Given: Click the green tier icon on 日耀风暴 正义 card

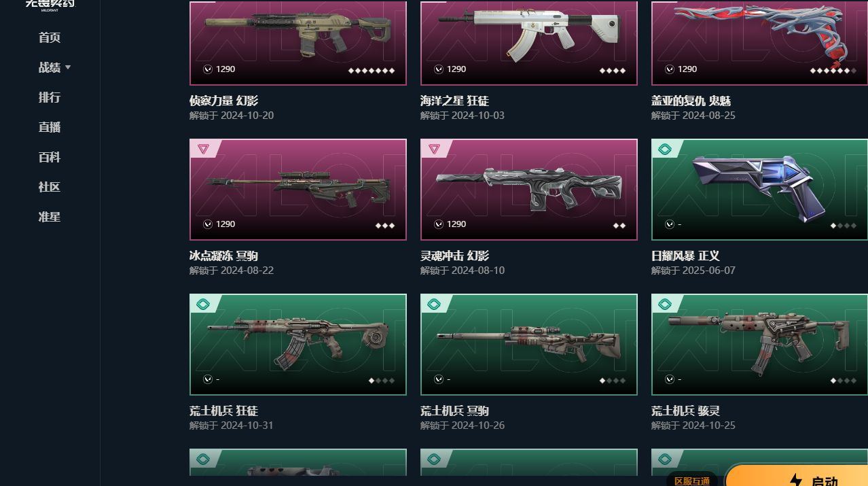Looking at the screenshot, I should tap(665, 149).
